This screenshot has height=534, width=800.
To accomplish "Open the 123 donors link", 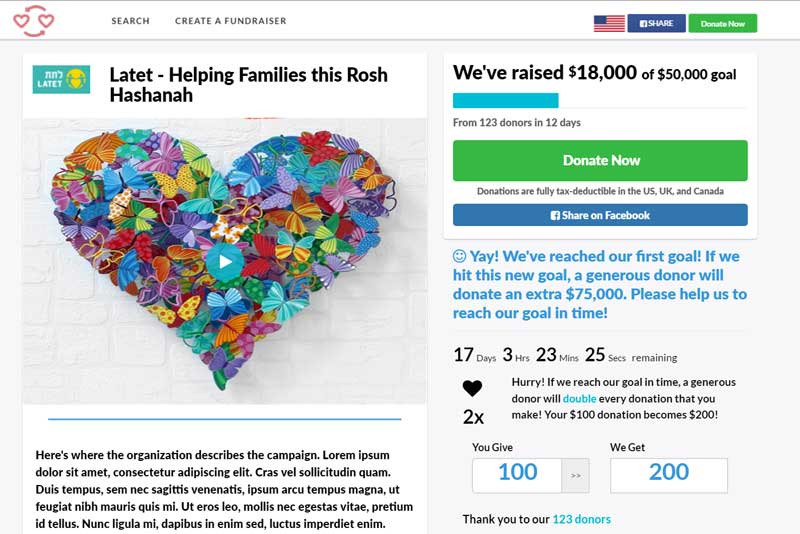I will pos(581,519).
